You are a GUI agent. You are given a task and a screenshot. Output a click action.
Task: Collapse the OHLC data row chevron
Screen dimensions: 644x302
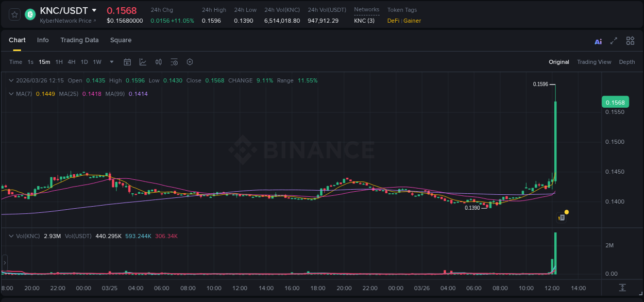point(11,80)
